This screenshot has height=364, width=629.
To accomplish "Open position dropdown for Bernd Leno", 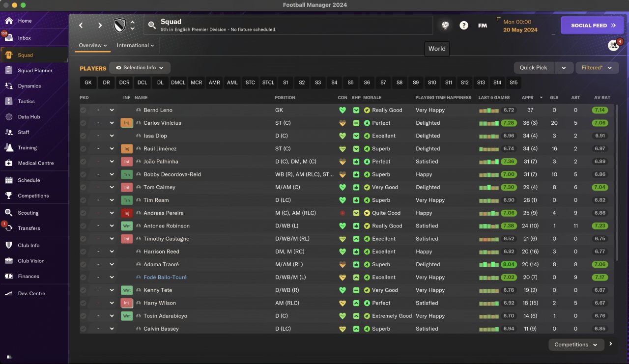I will coord(112,110).
